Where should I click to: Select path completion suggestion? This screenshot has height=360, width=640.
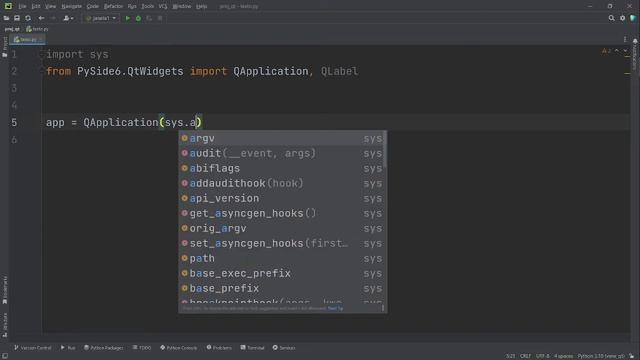pos(282,258)
